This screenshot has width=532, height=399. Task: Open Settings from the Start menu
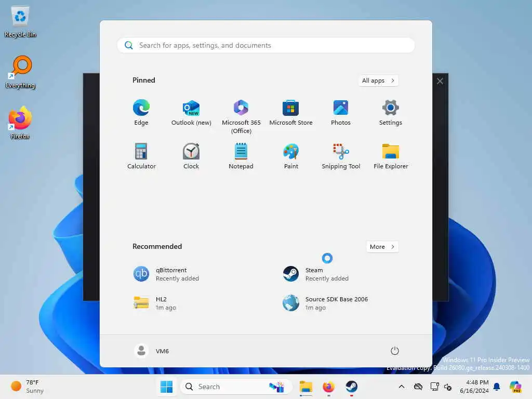click(x=391, y=113)
